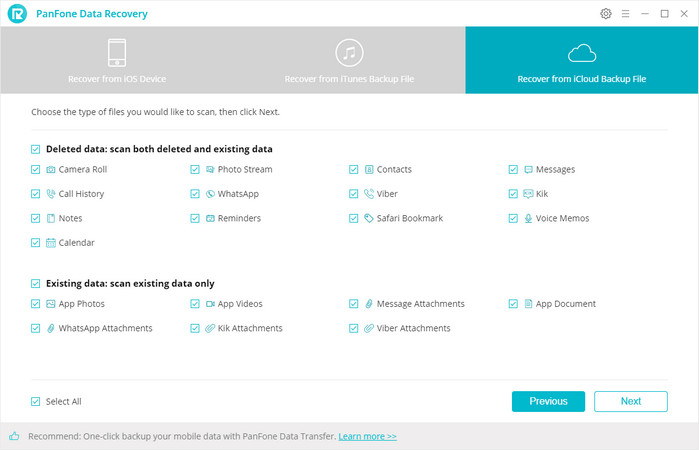Toggle the App Photos checkbox
The width and height of the screenshot is (699, 450).
click(36, 304)
